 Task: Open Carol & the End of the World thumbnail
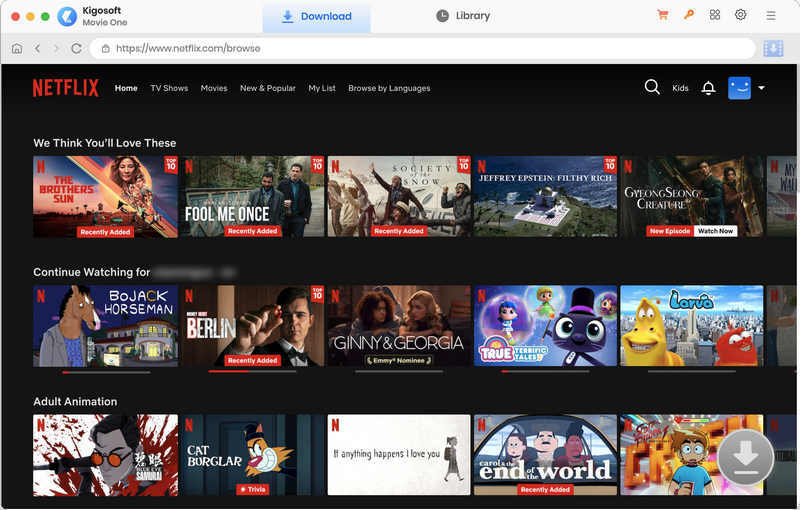(545, 455)
